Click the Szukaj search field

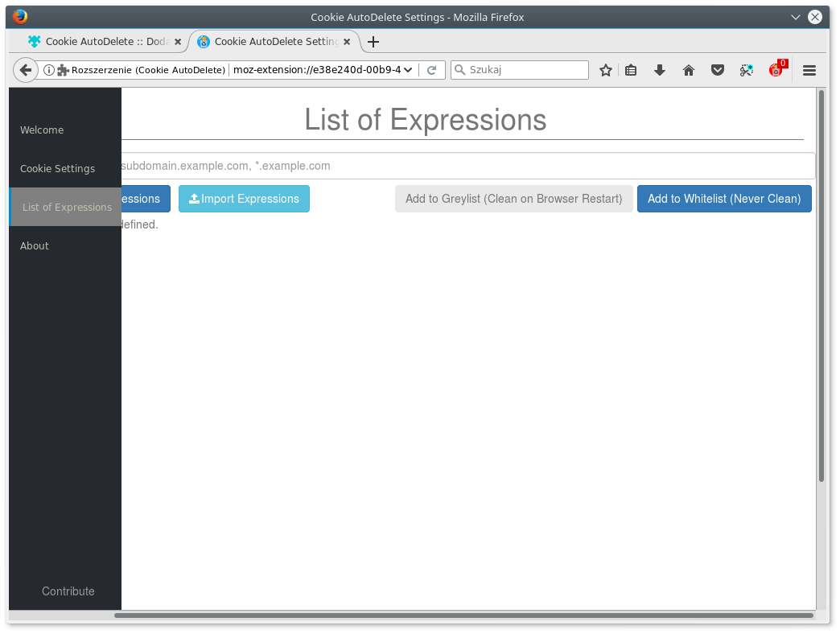tap(520, 70)
